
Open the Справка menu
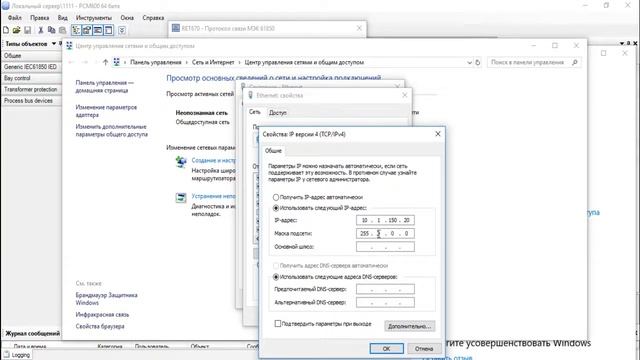pyautogui.click(x=153, y=18)
